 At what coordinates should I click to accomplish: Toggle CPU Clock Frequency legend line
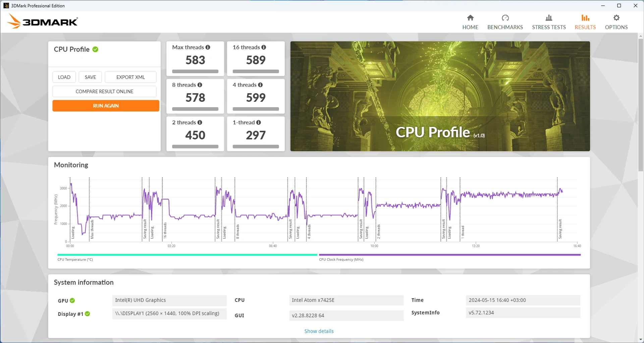click(450, 255)
